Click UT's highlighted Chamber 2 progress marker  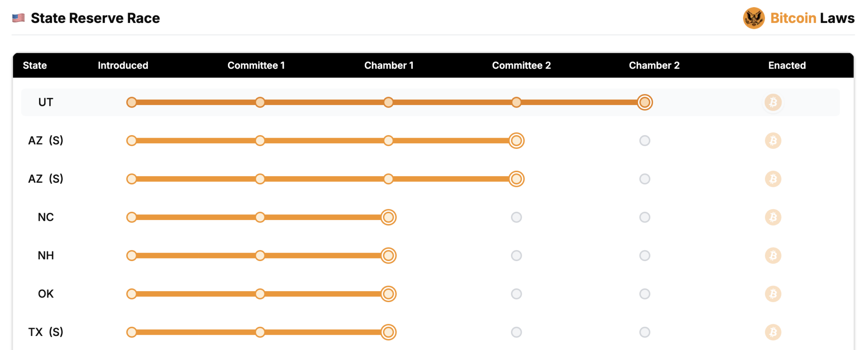point(645,103)
